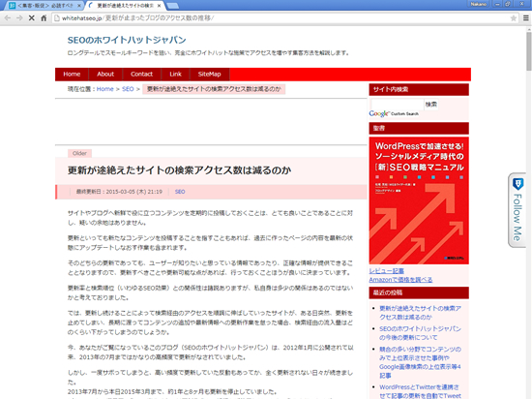
Task: Stop page loading with the X icon
Action: coord(32,18)
